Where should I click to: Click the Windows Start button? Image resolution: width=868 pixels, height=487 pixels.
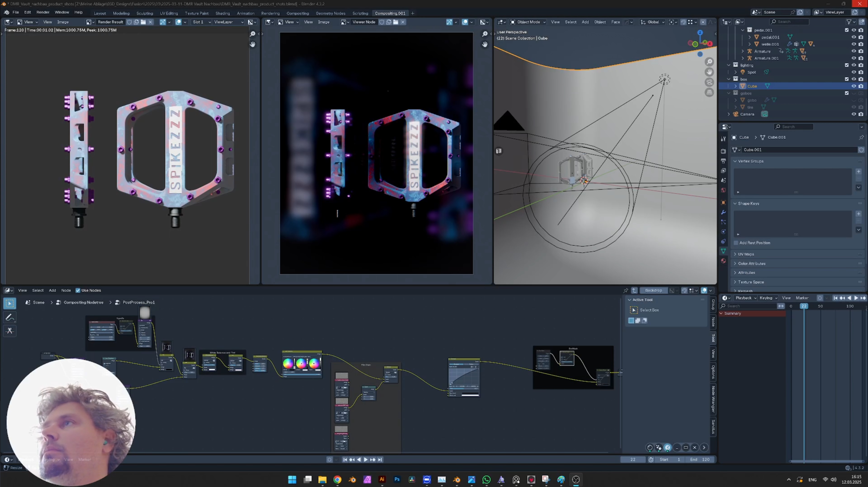tap(292, 480)
